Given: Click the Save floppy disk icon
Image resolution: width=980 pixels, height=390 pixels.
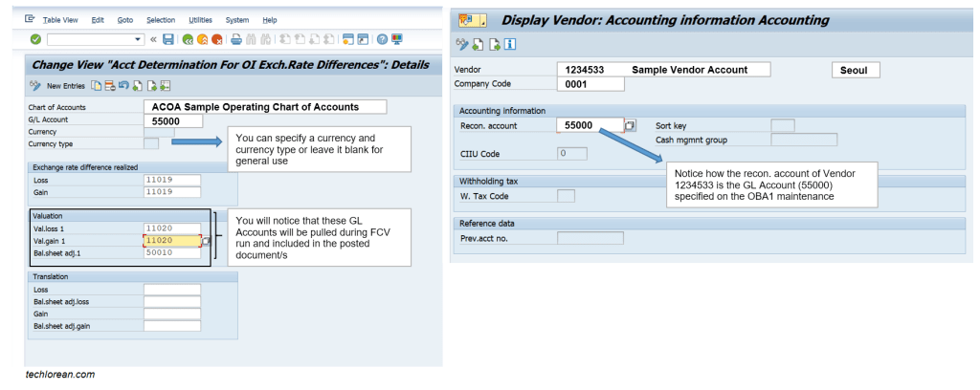Looking at the screenshot, I should point(168,39).
